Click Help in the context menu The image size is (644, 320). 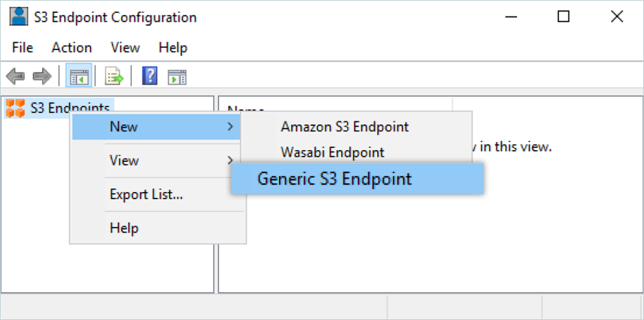(x=124, y=229)
